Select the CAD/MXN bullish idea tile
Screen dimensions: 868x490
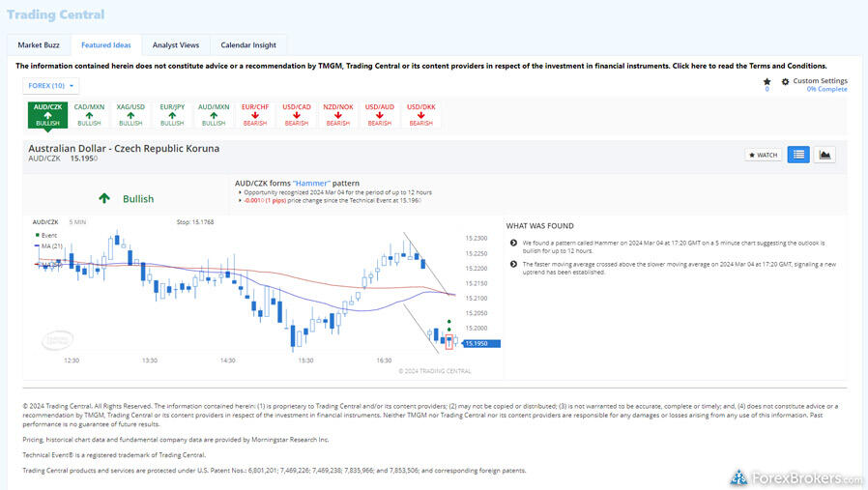[89, 115]
